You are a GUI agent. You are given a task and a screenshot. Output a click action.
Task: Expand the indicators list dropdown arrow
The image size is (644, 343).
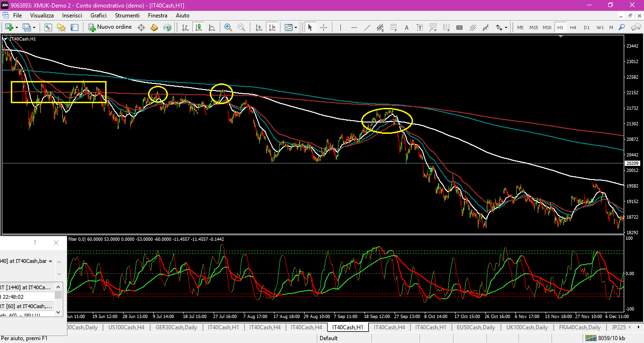point(296,27)
